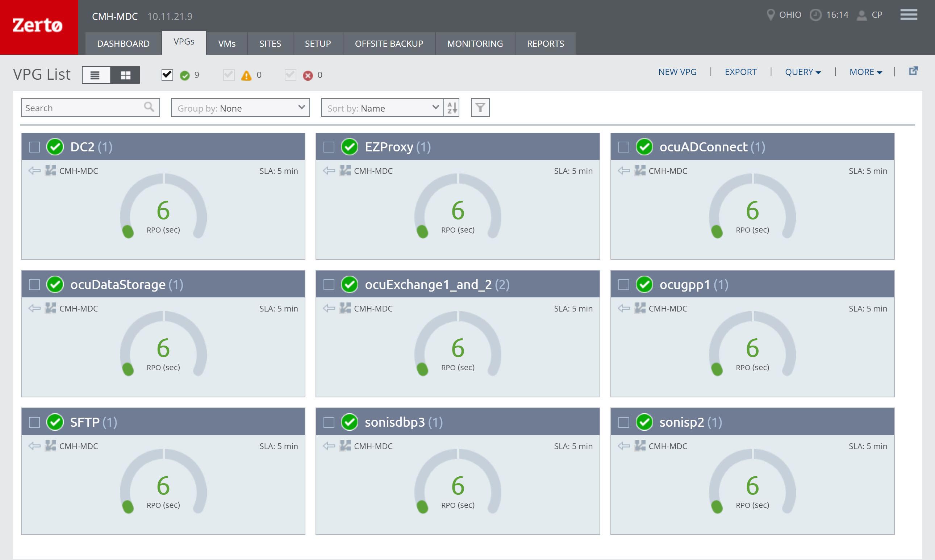Open the DASHBOARD tab

coord(124,43)
